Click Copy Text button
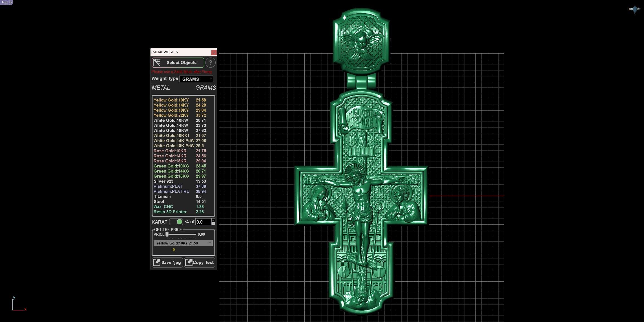 (200, 263)
